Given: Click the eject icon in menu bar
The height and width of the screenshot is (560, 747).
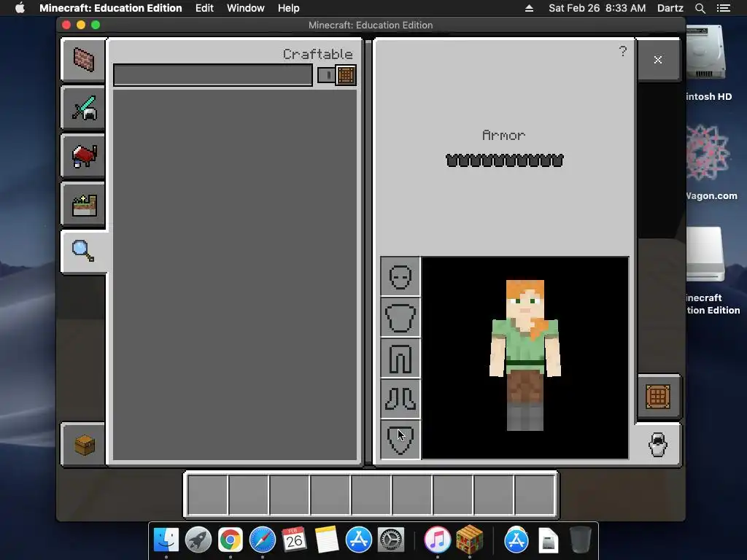Looking at the screenshot, I should [x=529, y=8].
